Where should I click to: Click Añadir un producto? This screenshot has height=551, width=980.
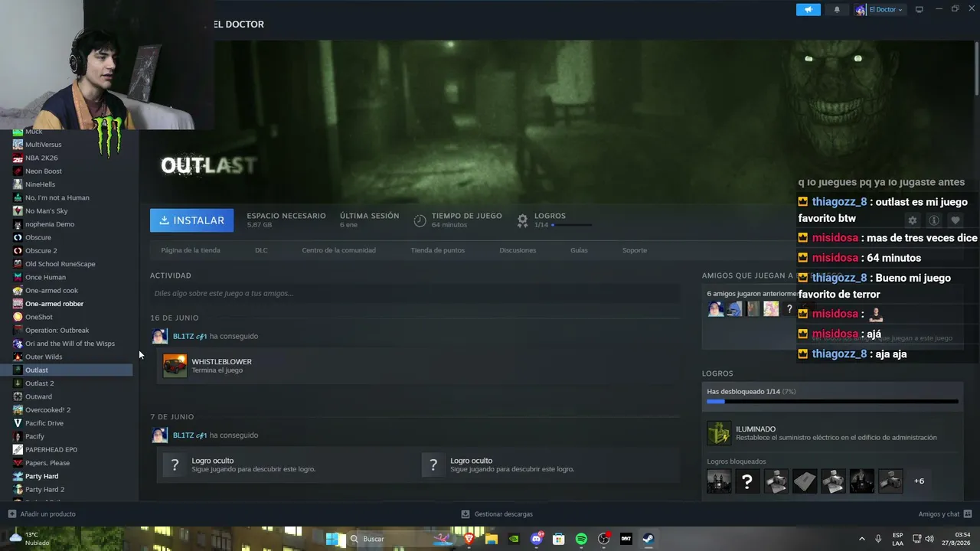pos(42,514)
